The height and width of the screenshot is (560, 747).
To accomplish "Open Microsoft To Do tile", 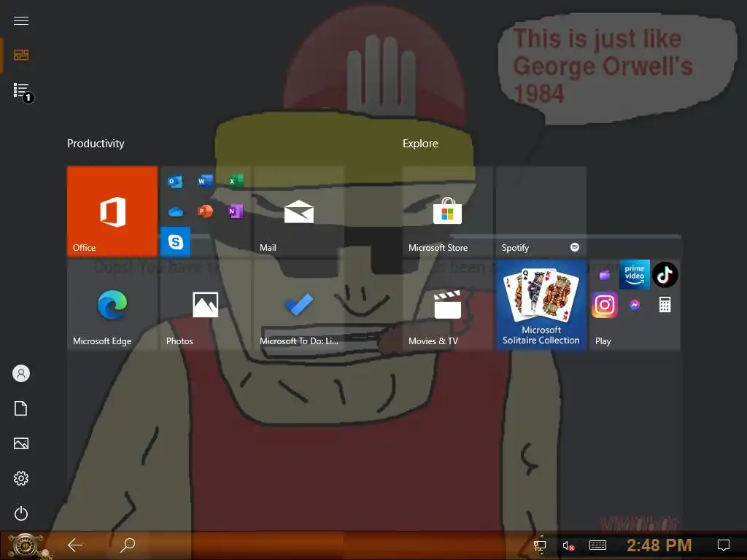I will coord(298,305).
